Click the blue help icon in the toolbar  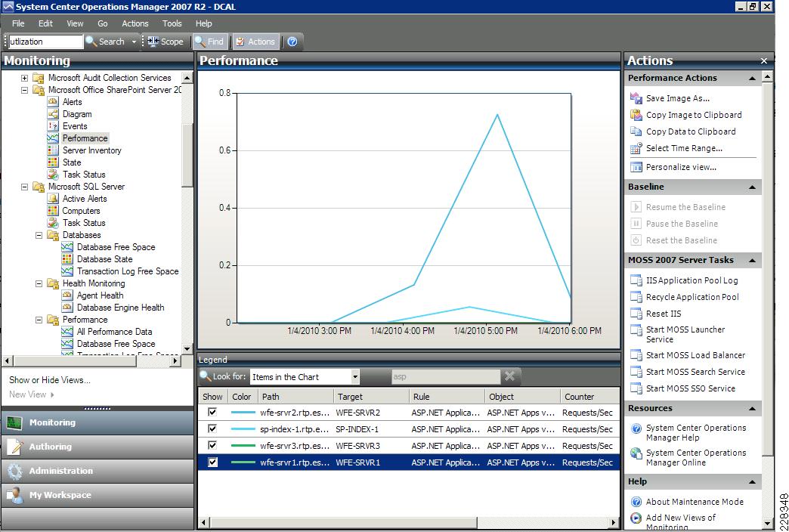coord(292,42)
